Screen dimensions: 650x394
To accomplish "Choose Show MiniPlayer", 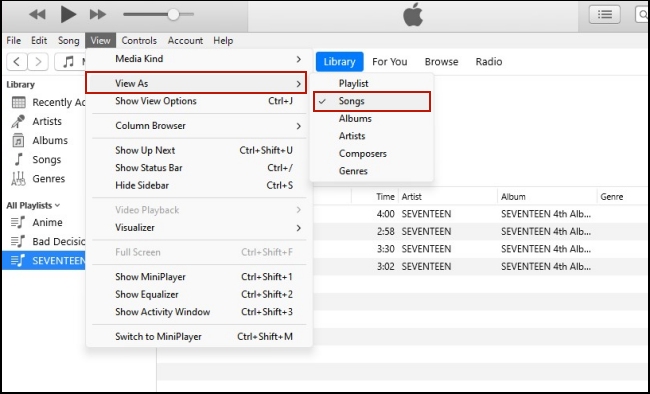I will click(x=199, y=277).
